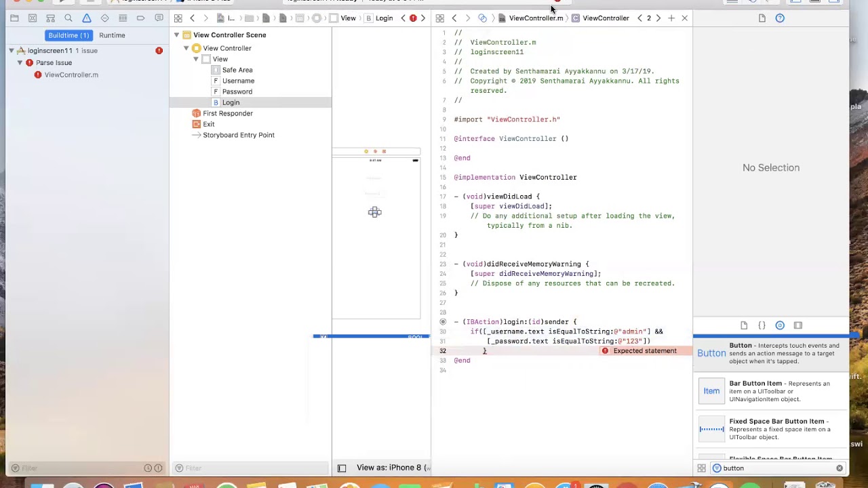The image size is (868, 488).
Task: Click the @implementation ViewController line
Action: (515, 178)
